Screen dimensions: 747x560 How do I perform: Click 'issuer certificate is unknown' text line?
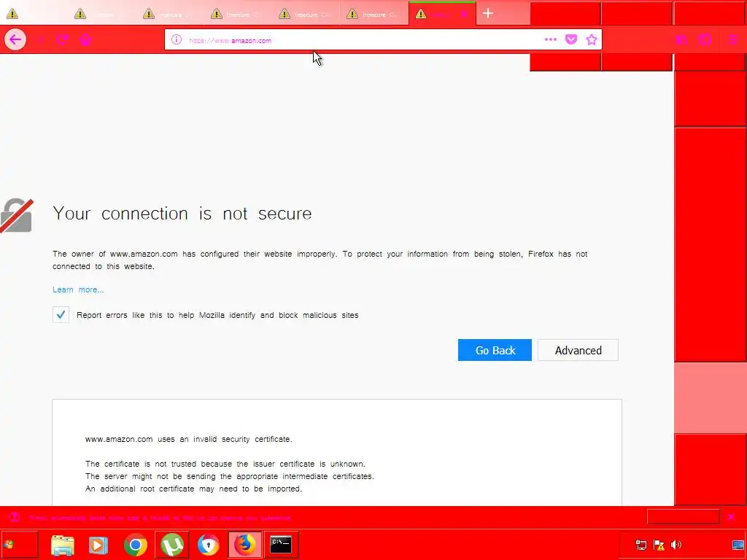[x=225, y=464]
